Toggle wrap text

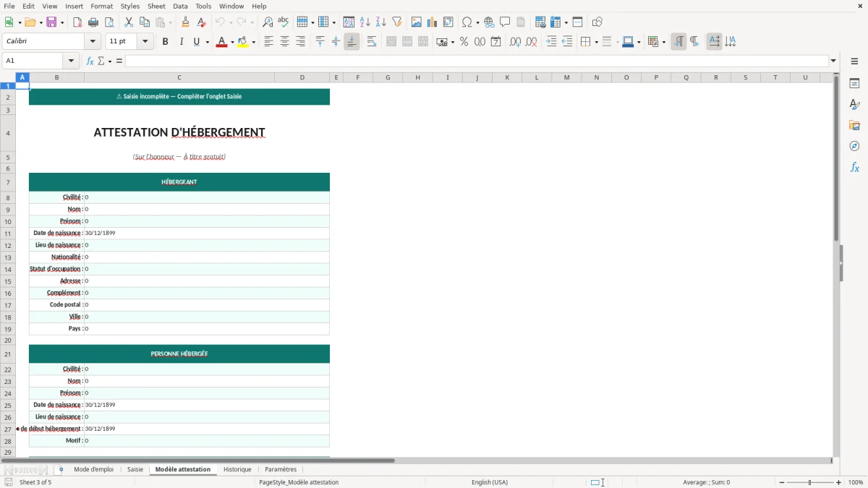(x=372, y=42)
